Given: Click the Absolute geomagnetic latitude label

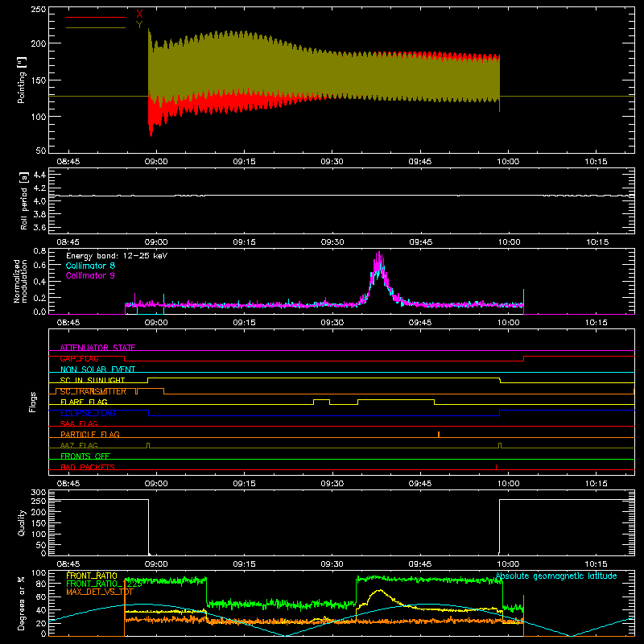Looking at the screenshot, I should [x=556, y=576].
